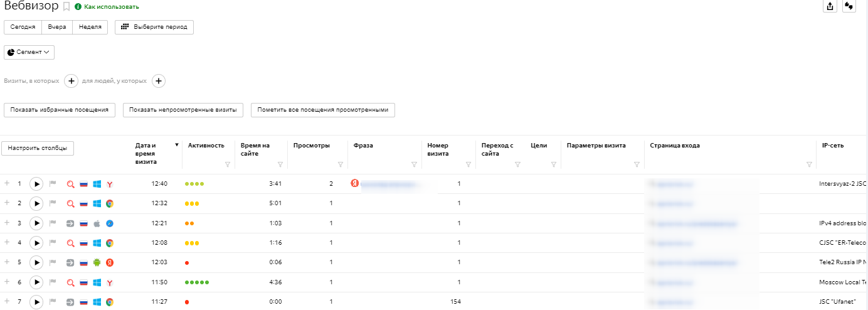Toggle the flag icon on row 7
The image size is (868, 310).
[53, 302]
